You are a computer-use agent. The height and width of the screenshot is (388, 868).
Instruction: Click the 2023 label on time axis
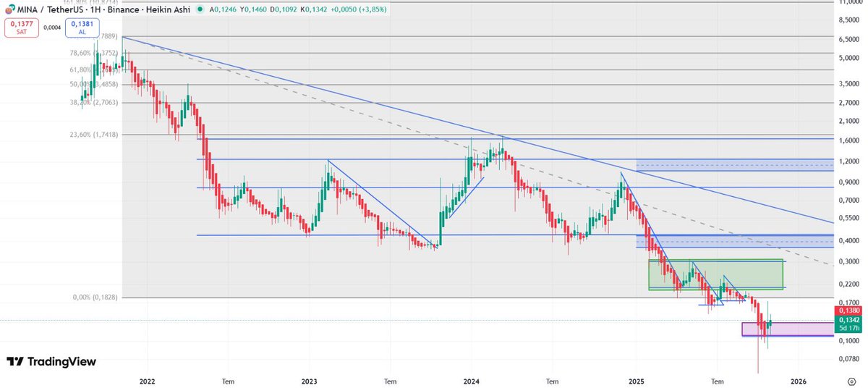[x=309, y=381]
